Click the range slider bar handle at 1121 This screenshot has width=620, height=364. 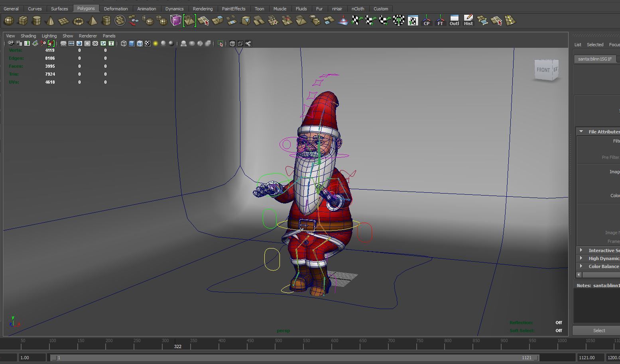pyautogui.click(x=536, y=358)
